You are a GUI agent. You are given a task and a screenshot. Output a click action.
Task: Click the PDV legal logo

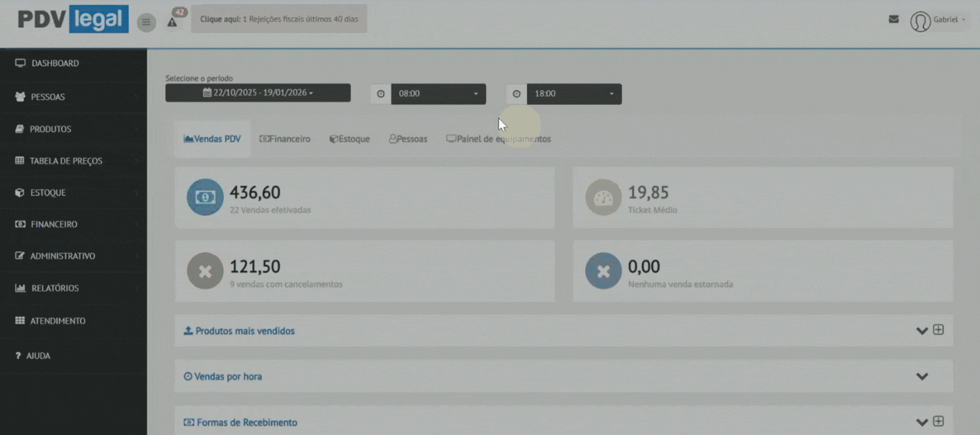[x=73, y=20]
